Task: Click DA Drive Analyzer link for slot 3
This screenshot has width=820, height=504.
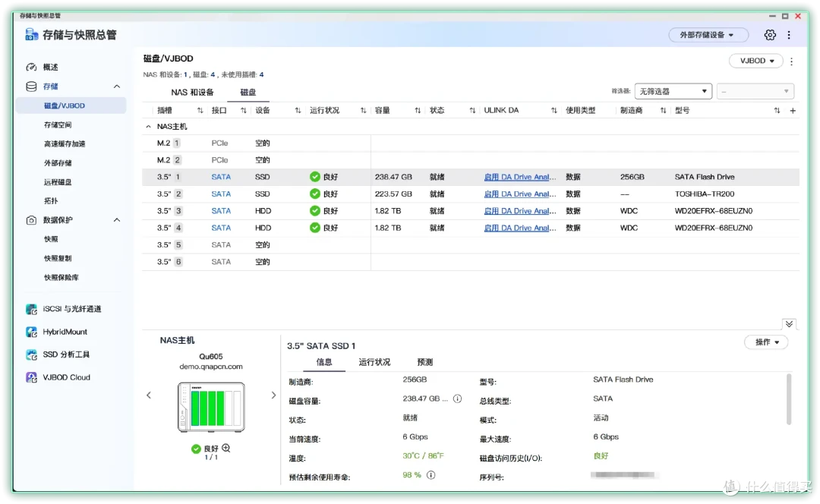Action: pyautogui.click(x=520, y=211)
